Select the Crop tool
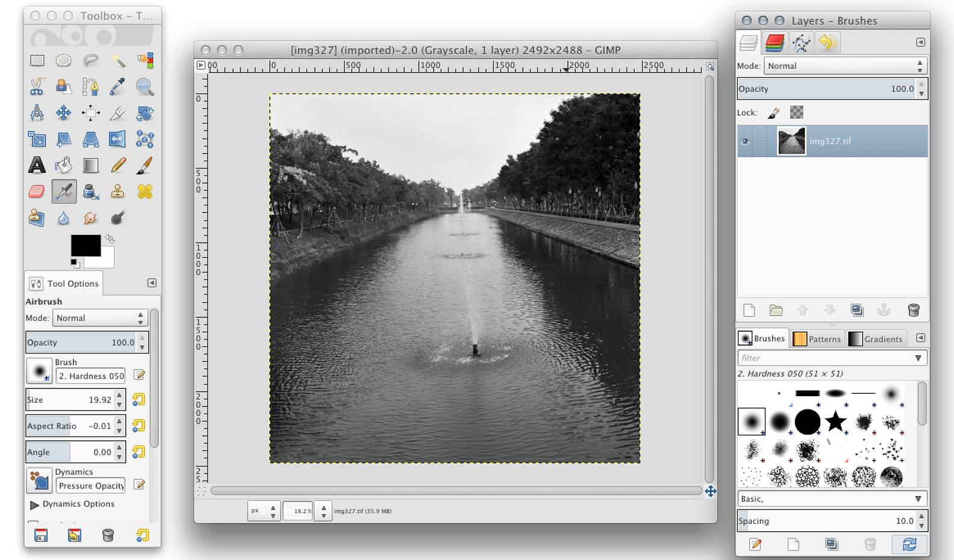This screenshot has width=954, height=560. 117,113
